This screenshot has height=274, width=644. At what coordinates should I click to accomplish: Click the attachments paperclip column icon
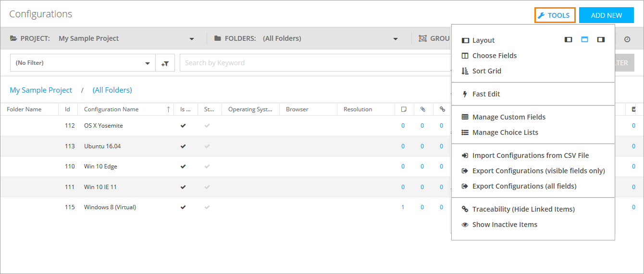[x=422, y=109]
